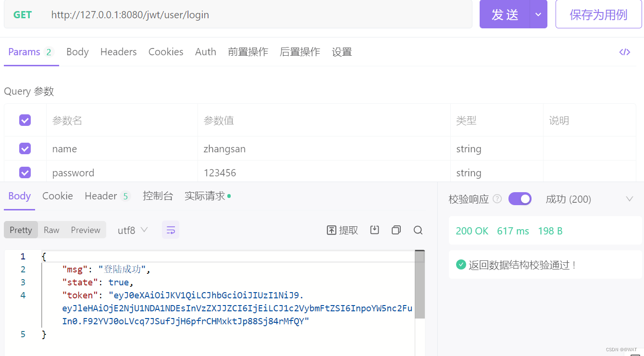This screenshot has width=644, height=356.
Task: Click the 200 OK status text
Action: point(472,231)
